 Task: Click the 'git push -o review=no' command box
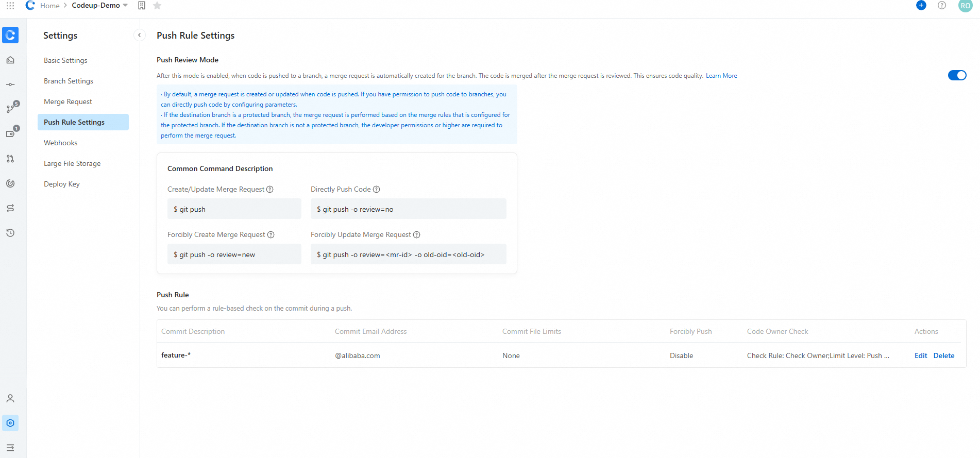[x=409, y=209]
